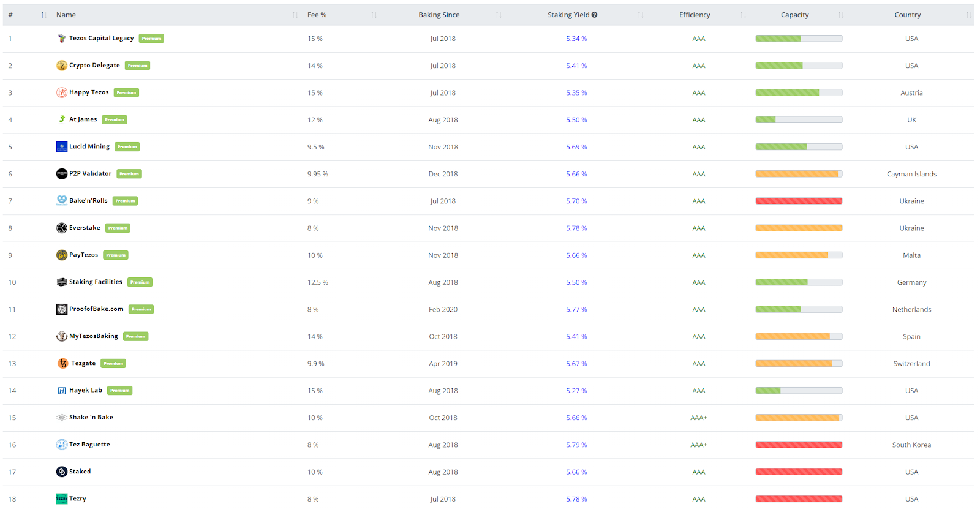Sort table using Efficiency column arrows
The image size is (980, 515).
[743, 15]
